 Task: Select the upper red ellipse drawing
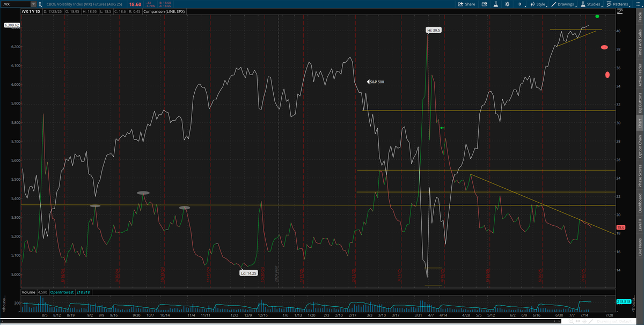(x=604, y=48)
